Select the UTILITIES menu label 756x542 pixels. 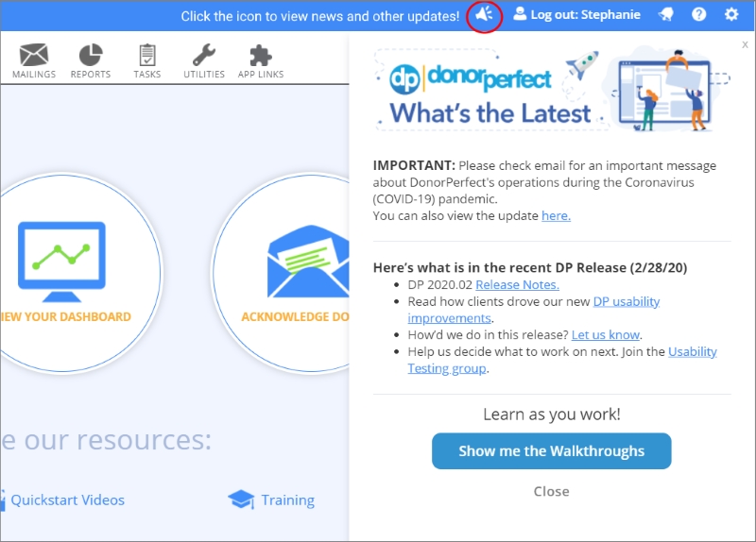coord(204,75)
